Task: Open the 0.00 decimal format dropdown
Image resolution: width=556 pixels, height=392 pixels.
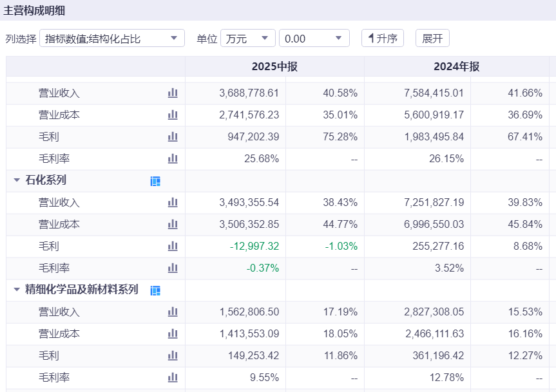Action: pos(314,38)
